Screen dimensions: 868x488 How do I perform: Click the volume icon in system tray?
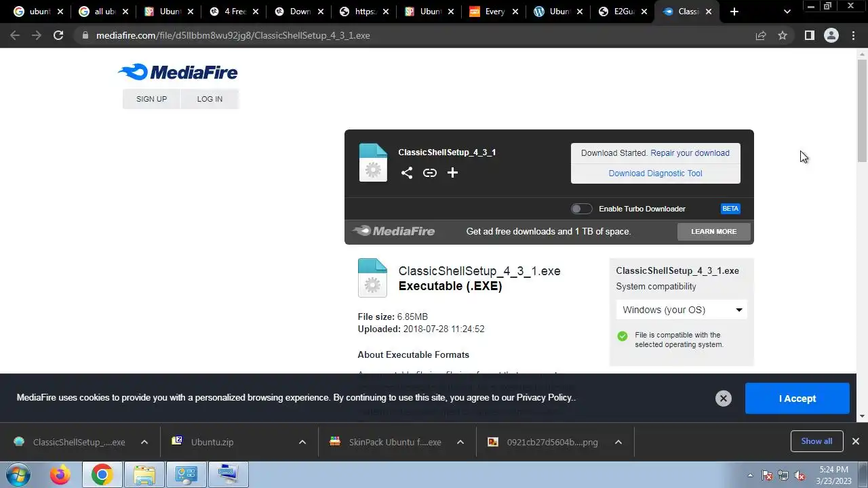pos(799,475)
